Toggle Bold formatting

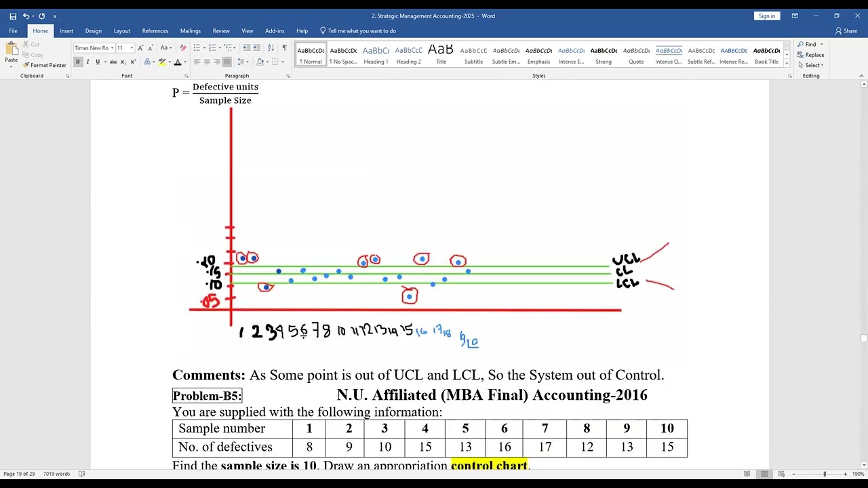[77, 62]
